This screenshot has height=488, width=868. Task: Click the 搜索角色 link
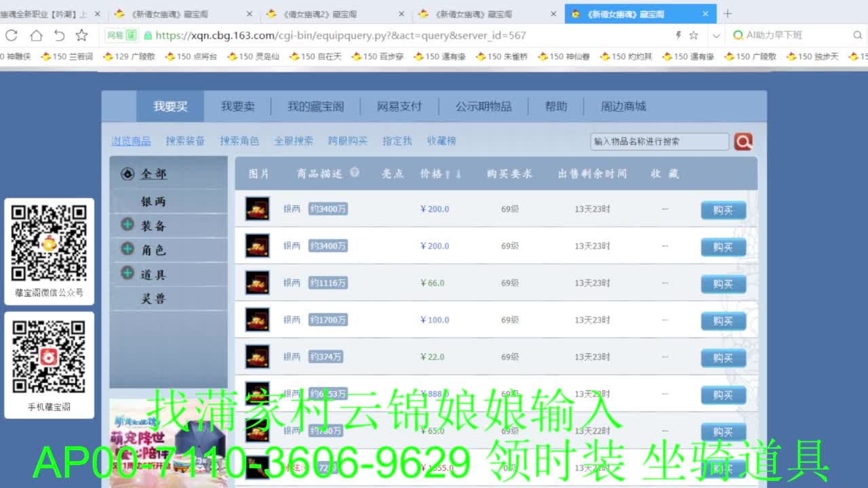tap(239, 141)
